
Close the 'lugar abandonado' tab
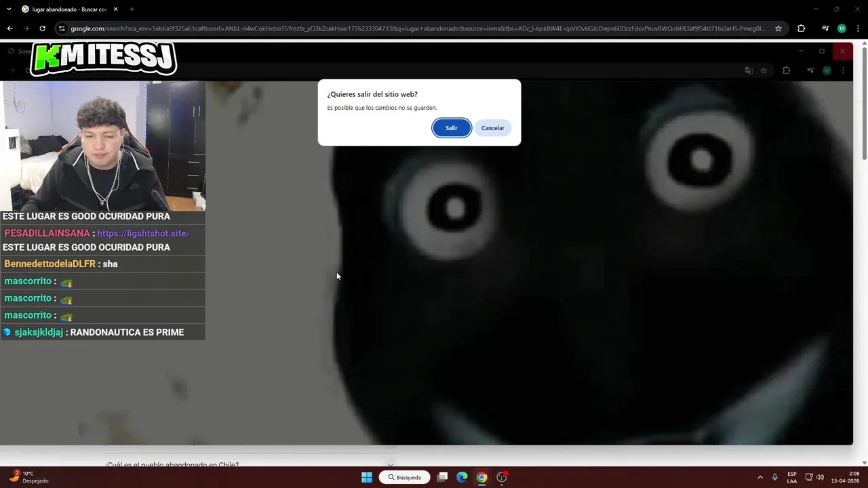116,9
